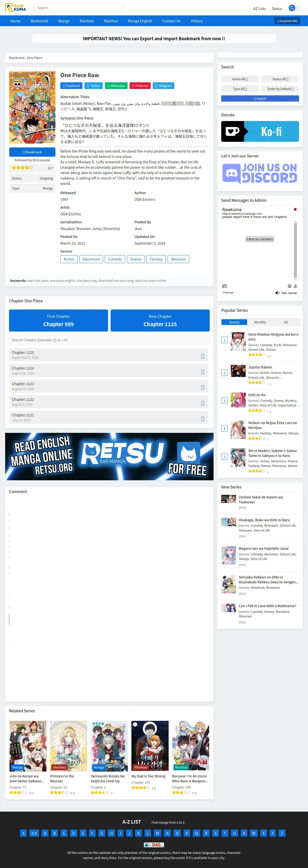This screenshot has height=868, width=308.
Task: Toggle the Chatango sound speaker icon
Action: (x=277, y=293)
